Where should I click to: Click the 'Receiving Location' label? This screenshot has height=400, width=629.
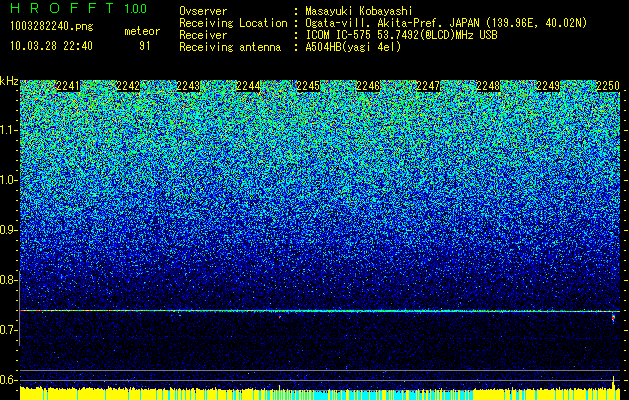pos(233,23)
